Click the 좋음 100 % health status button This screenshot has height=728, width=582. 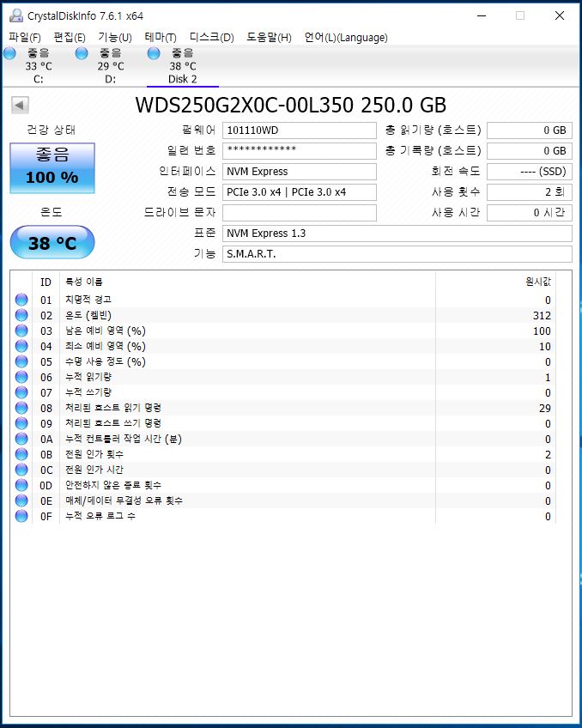pyautogui.click(x=52, y=167)
